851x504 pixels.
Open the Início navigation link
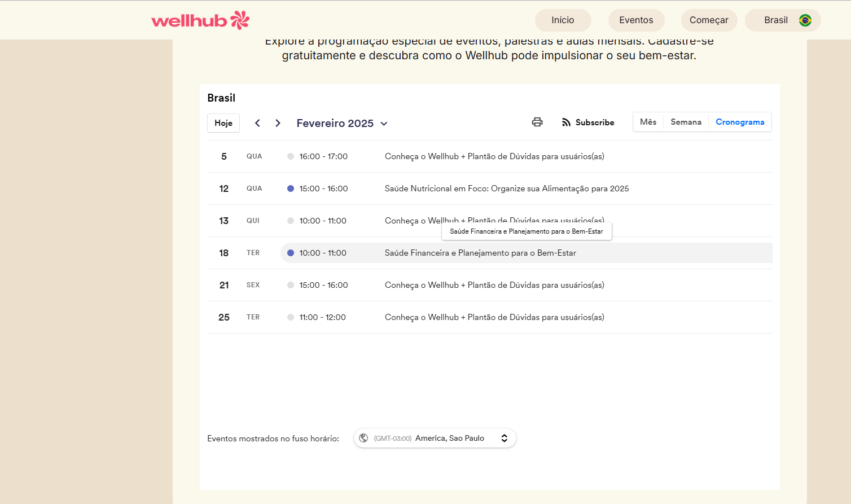tap(563, 20)
